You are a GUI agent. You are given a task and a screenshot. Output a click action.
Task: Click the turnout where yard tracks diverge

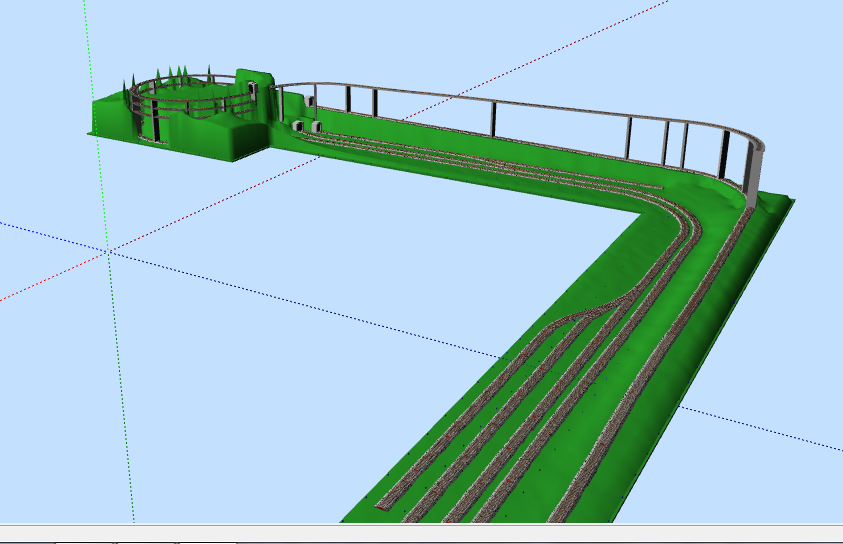600,305
